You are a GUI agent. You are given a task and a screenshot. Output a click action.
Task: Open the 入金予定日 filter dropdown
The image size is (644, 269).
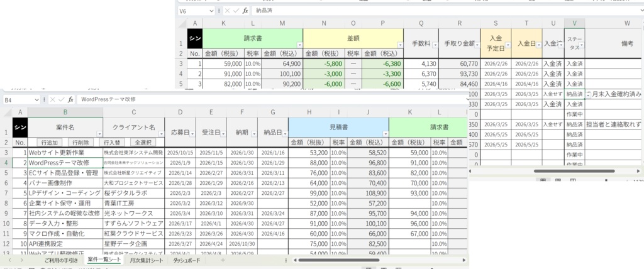click(x=508, y=45)
